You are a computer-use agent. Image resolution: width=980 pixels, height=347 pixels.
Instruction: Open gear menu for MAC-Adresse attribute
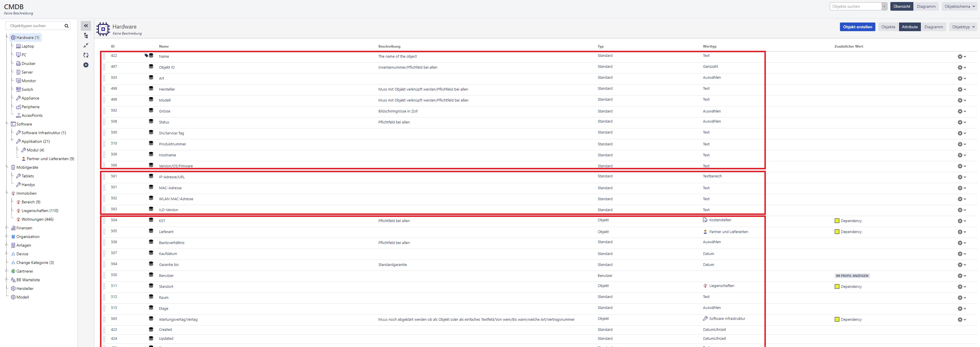coord(962,188)
